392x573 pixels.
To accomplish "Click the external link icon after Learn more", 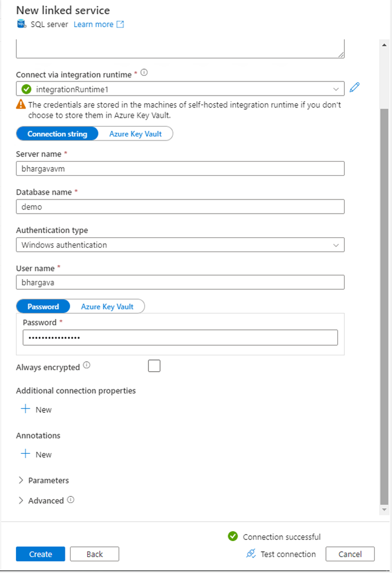I will pos(119,24).
